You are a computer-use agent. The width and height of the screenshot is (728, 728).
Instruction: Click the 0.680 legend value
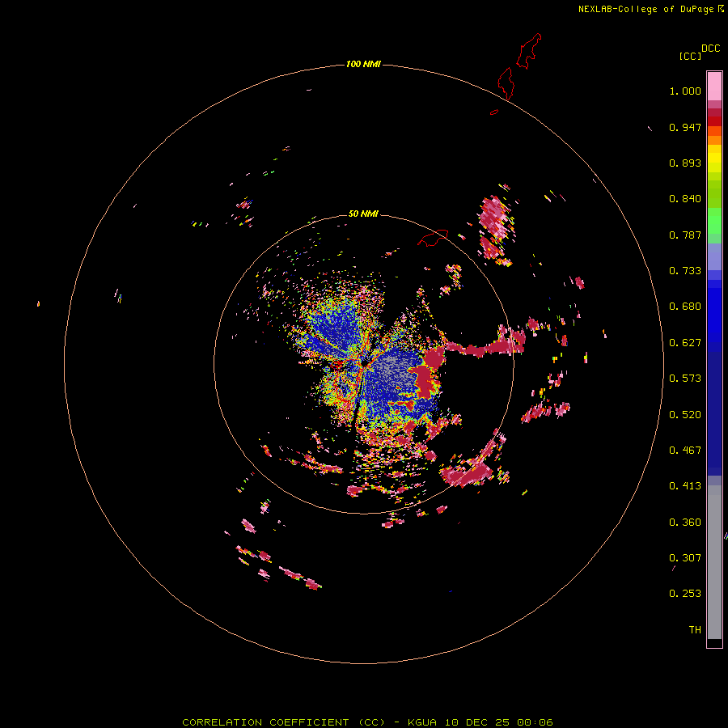[x=685, y=307]
